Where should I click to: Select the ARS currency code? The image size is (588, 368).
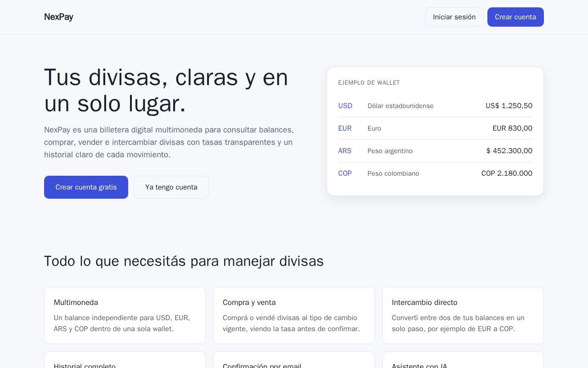click(x=345, y=151)
